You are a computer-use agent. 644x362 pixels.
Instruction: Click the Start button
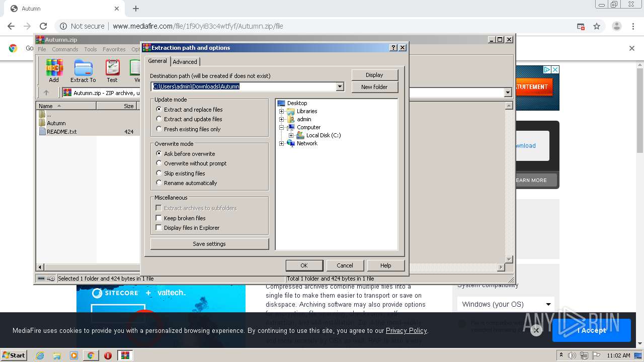coord(14,355)
